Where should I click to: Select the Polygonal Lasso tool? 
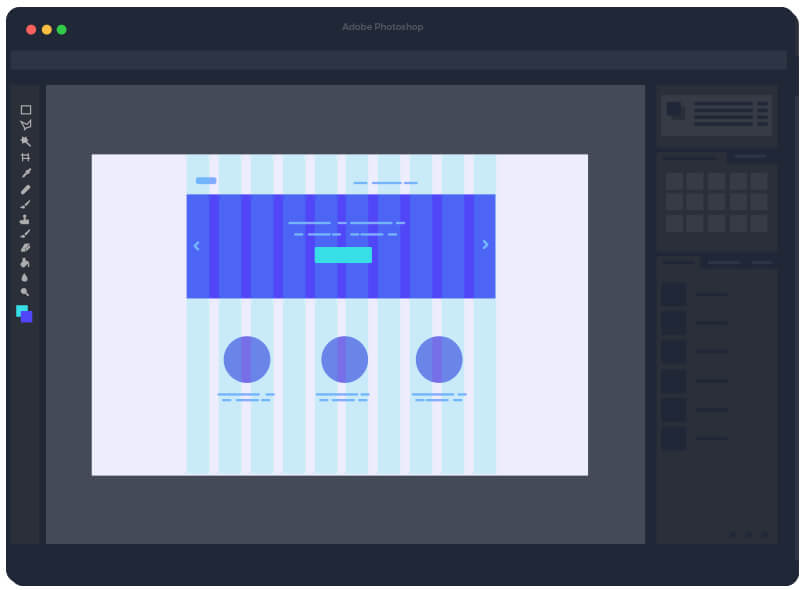26,126
